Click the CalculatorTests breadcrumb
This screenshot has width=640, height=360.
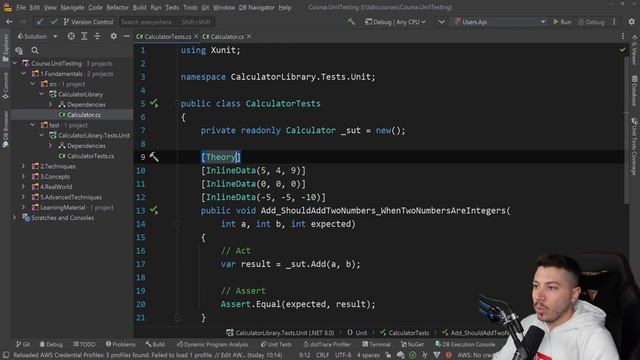[404, 333]
